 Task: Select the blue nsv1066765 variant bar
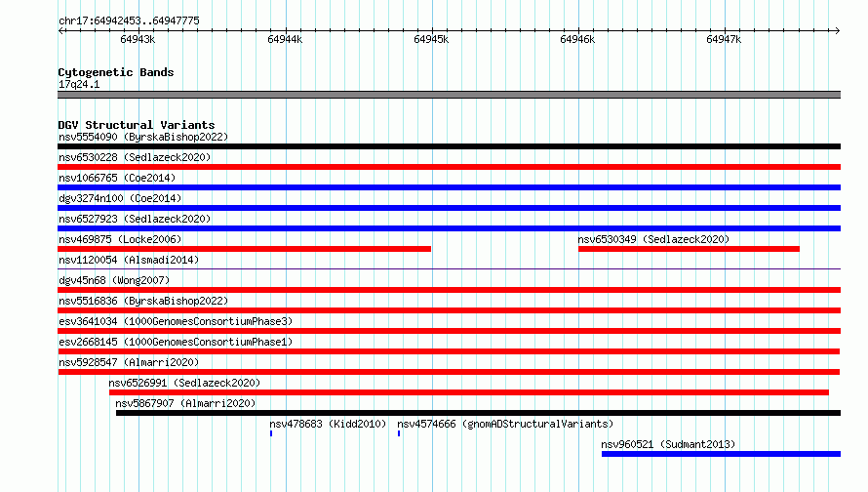click(x=449, y=187)
